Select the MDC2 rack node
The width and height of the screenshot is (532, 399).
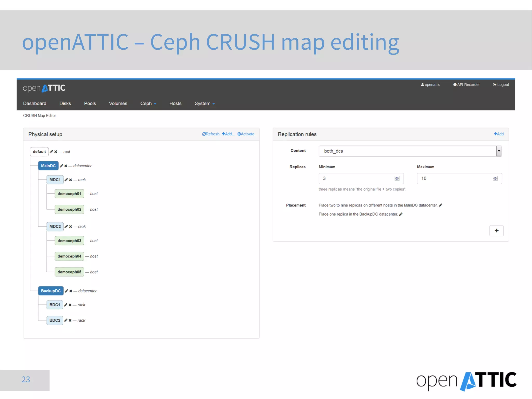pyautogui.click(x=55, y=227)
